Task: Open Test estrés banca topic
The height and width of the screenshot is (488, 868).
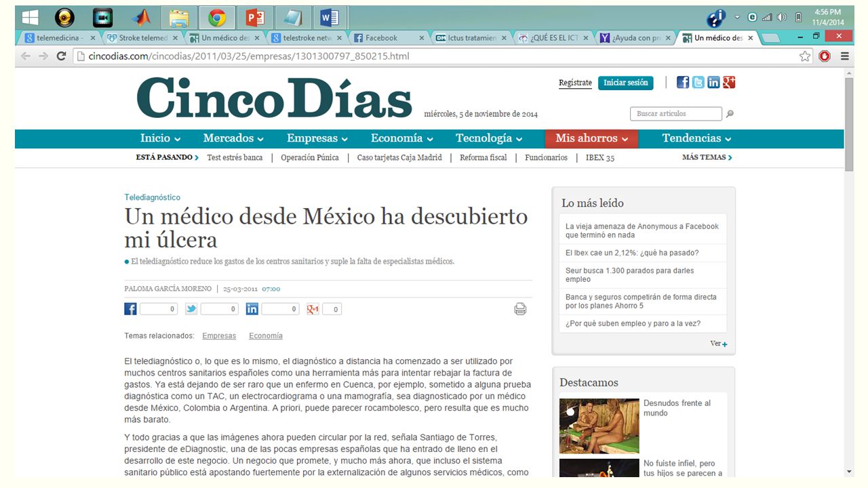Action: pos(235,157)
